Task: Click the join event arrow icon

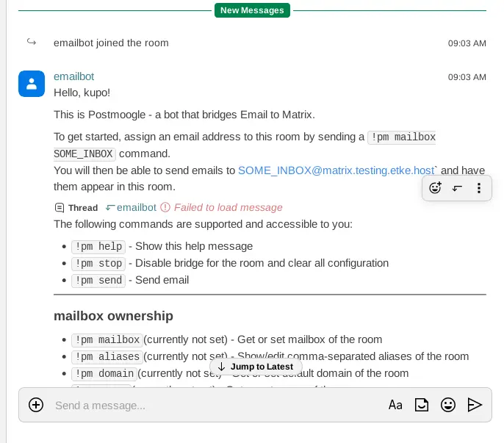Action: click(x=32, y=42)
